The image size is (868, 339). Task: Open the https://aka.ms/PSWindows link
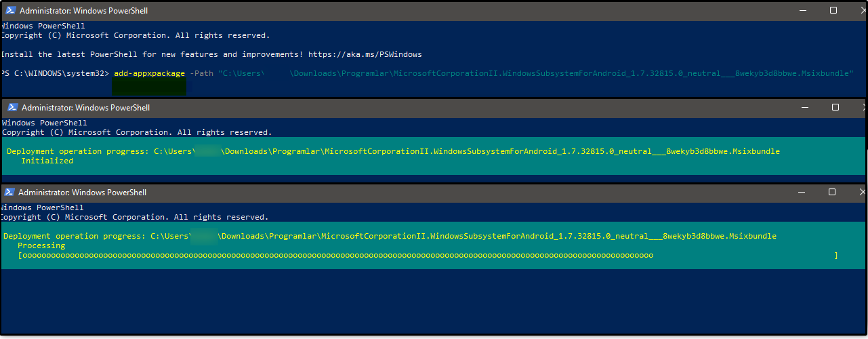tap(365, 54)
